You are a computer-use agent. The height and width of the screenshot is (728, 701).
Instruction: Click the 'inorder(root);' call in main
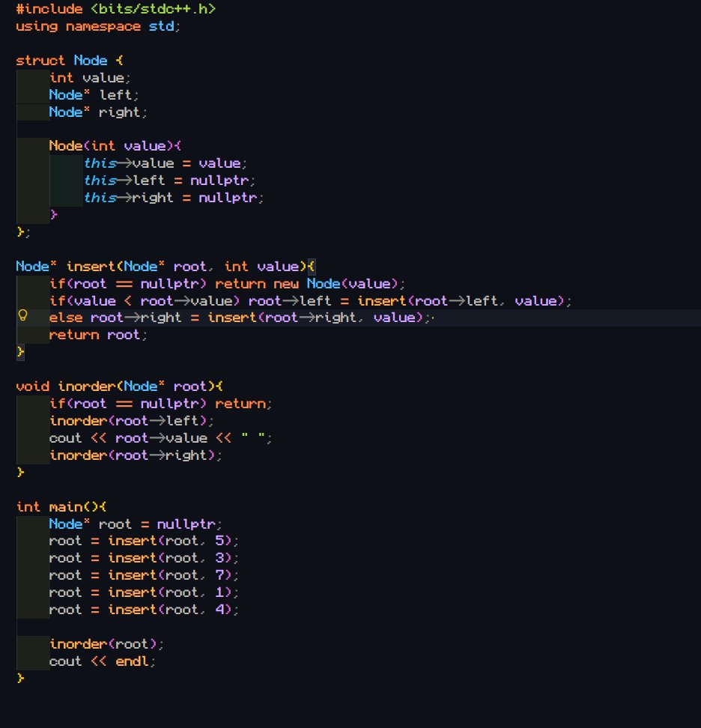coord(106,644)
